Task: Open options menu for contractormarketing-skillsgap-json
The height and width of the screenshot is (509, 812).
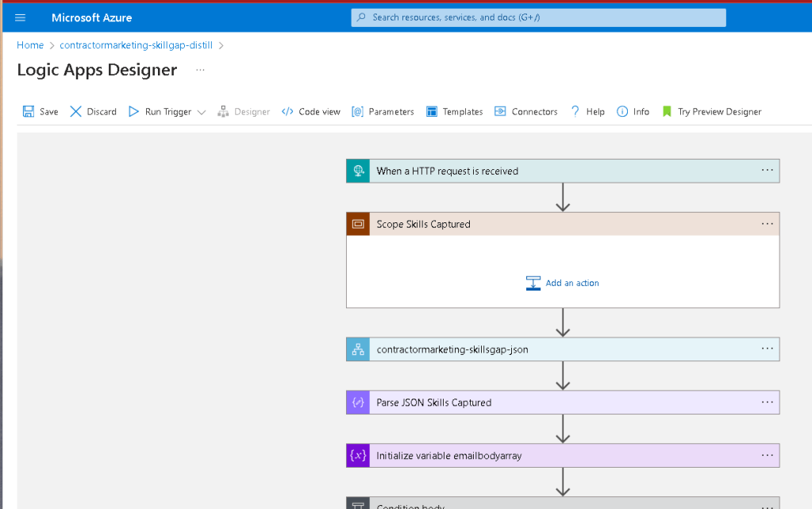Action: (x=768, y=349)
